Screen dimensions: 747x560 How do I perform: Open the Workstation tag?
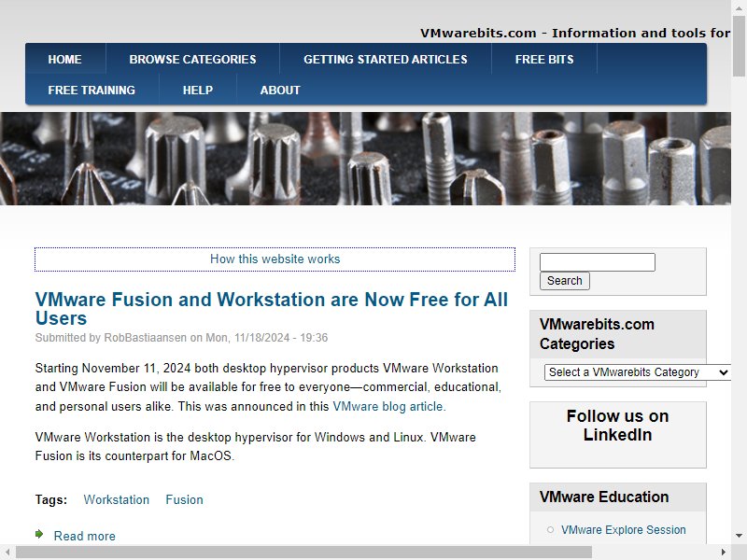tap(116, 499)
